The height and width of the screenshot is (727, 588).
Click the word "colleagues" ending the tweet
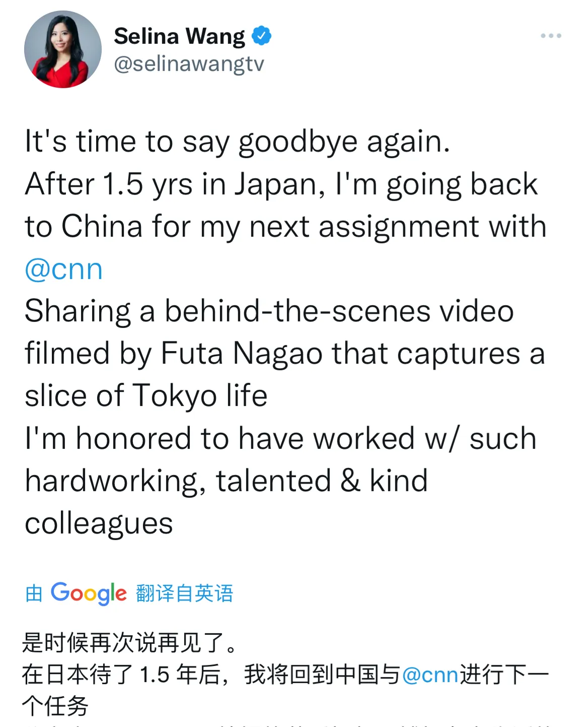coord(99,523)
